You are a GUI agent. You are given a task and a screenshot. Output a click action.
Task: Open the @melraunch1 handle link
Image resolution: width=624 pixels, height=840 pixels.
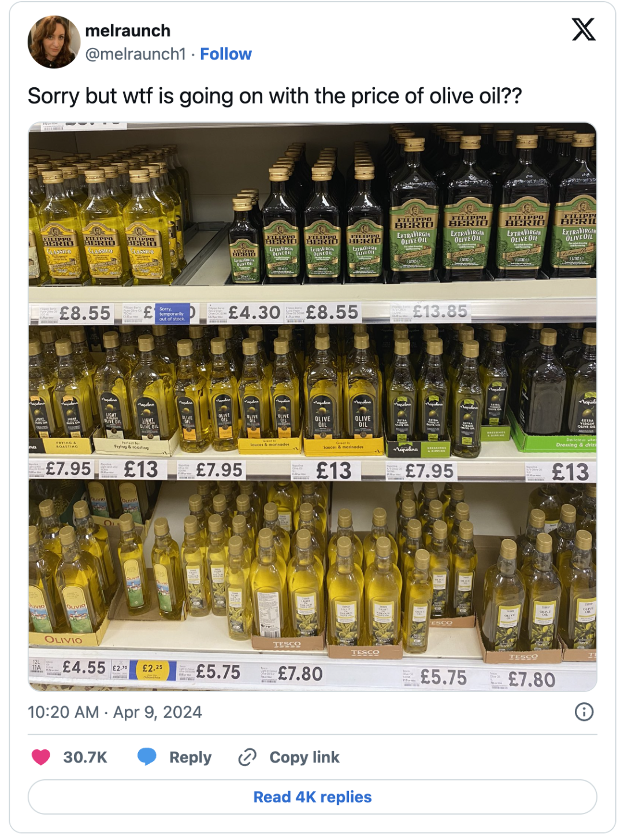136,54
